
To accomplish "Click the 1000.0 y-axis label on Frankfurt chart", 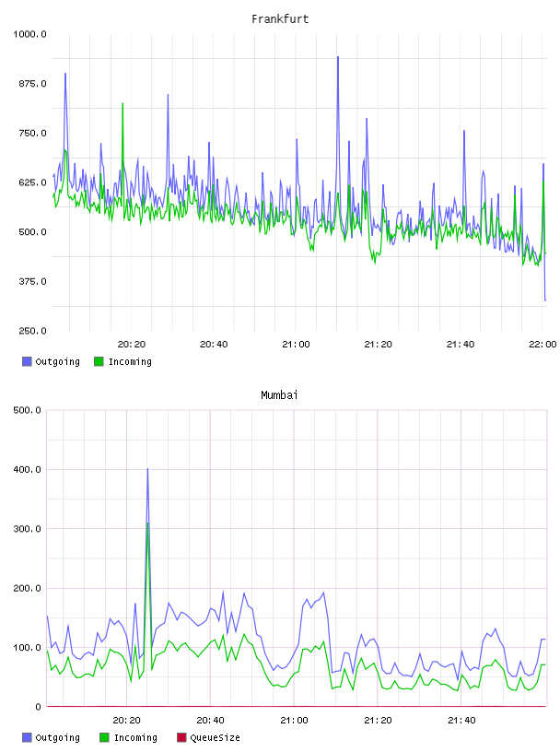I will [x=29, y=34].
